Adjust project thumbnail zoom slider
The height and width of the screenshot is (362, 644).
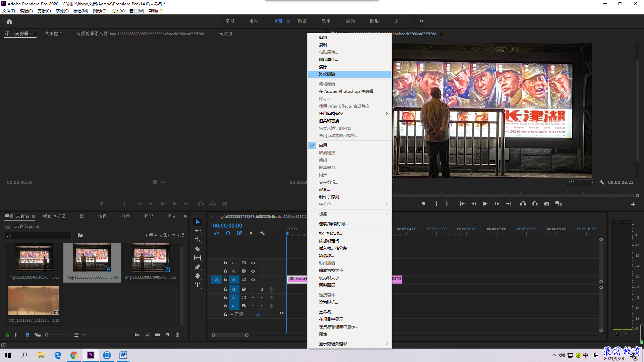[47, 335]
